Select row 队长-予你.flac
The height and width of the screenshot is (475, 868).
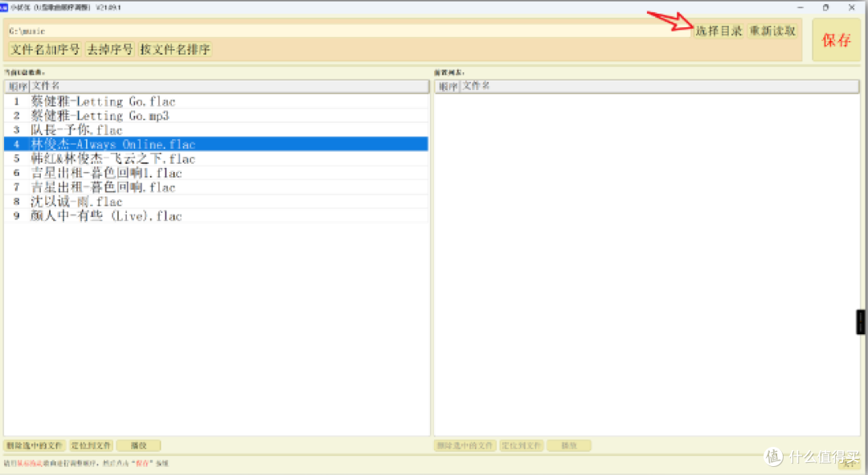(x=216, y=130)
